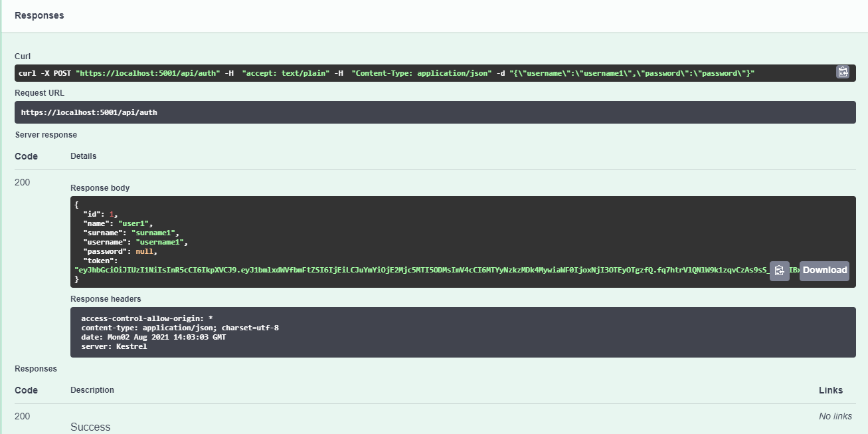Click the 200 code next to Success
Screen dimensions: 868x434
22,416
